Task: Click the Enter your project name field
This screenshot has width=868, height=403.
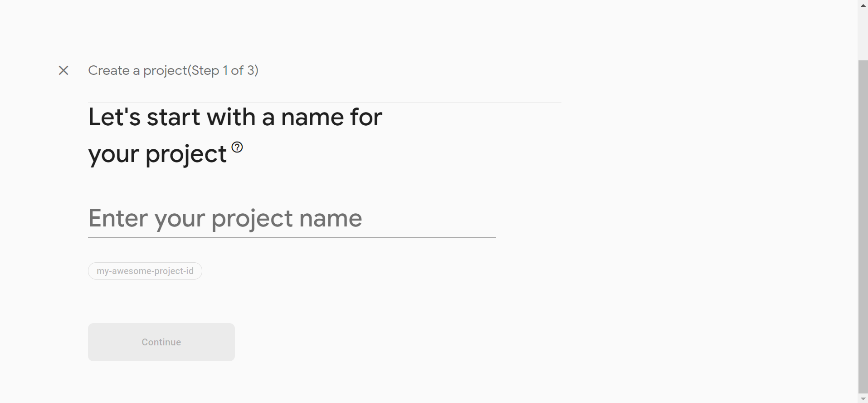Action: click(x=292, y=218)
